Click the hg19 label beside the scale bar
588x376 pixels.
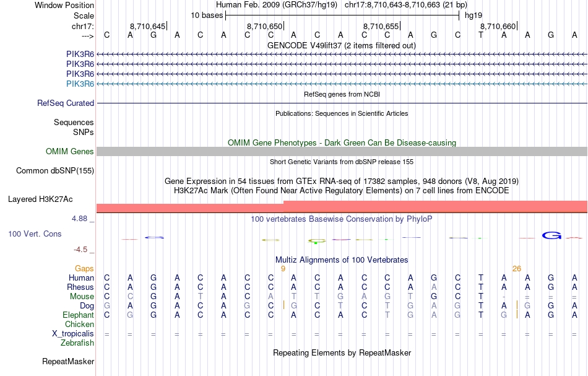pyautogui.click(x=473, y=15)
